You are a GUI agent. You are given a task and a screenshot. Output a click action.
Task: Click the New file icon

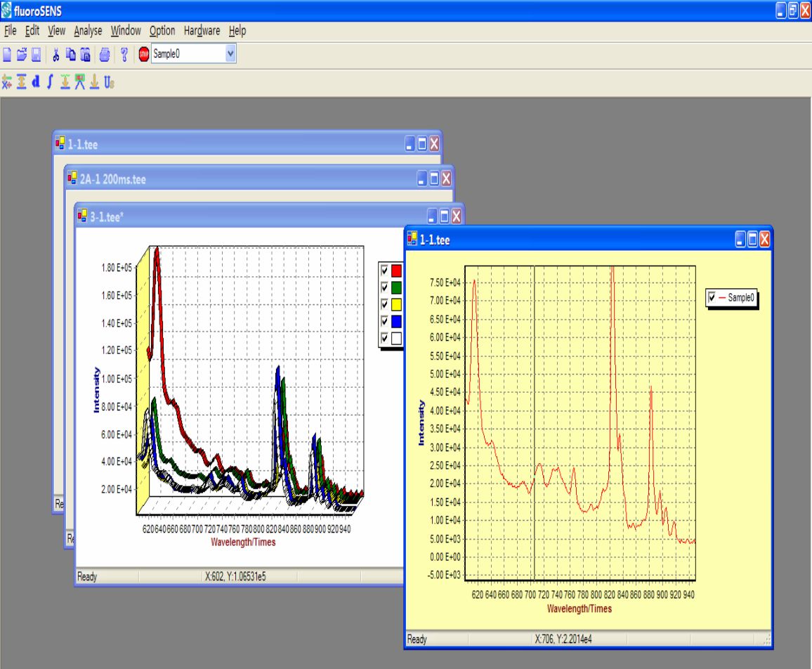point(7,55)
